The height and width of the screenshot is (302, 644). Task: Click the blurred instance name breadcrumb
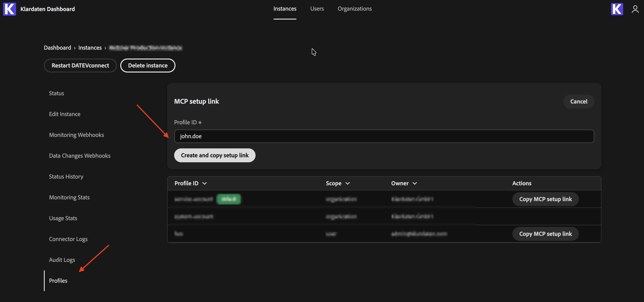tap(146, 48)
